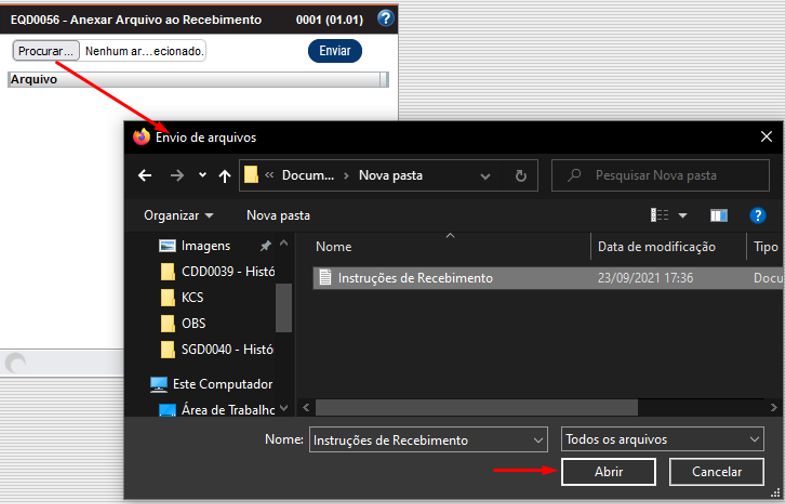Select the Instruções de Recebimento file
This screenshot has height=504, width=785.
pos(415,278)
